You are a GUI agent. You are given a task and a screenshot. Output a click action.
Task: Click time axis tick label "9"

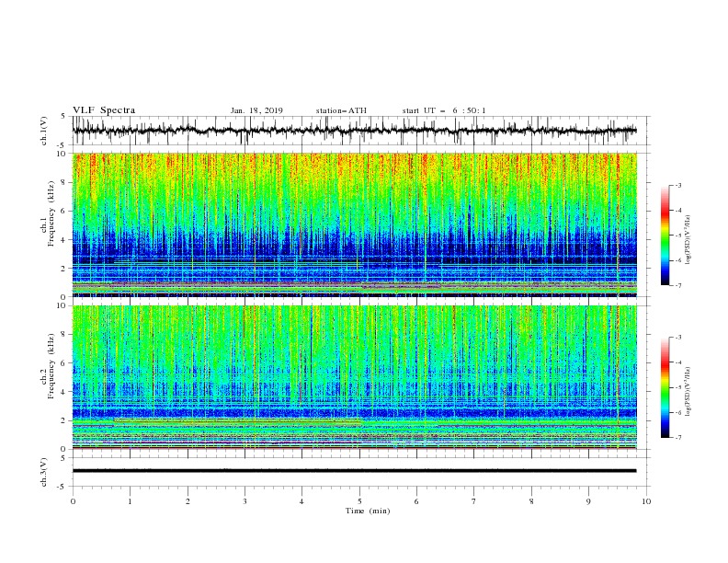[x=588, y=501]
